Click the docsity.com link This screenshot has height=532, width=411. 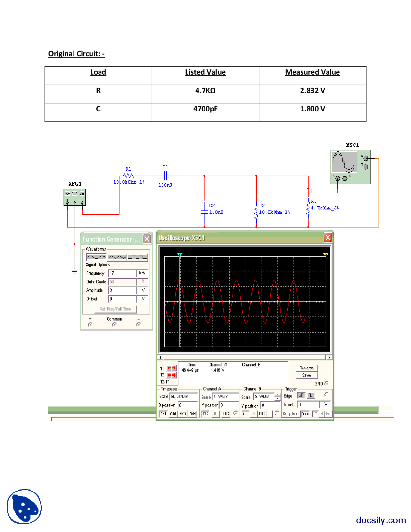click(381, 520)
